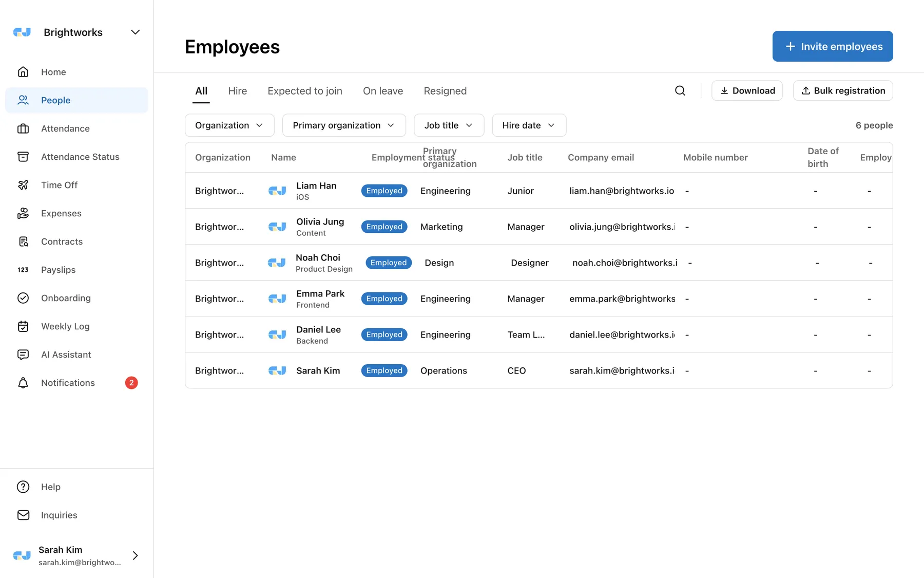Open the Primary organization filter dropdown
Viewport: 924px width, 578px height.
344,125
